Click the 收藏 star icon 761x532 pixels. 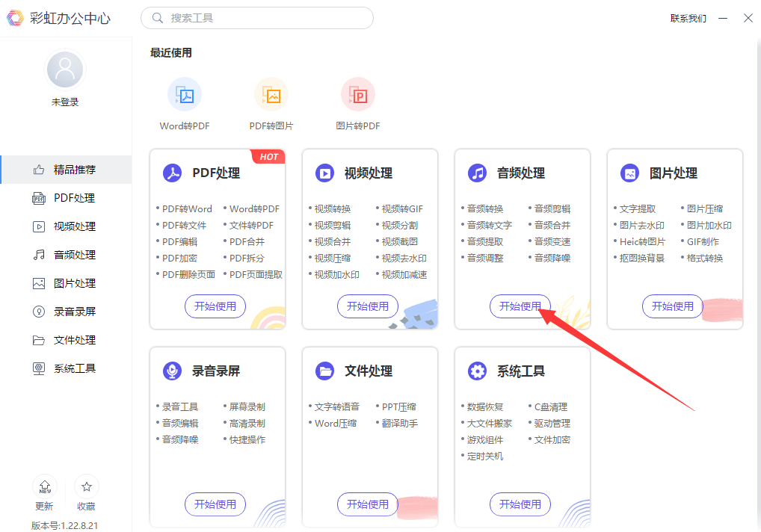pos(87,487)
